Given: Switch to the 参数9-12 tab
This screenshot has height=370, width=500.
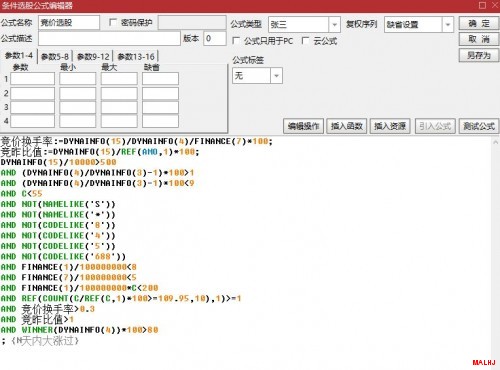Looking at the screenshot, I should (x=93, y=56).
